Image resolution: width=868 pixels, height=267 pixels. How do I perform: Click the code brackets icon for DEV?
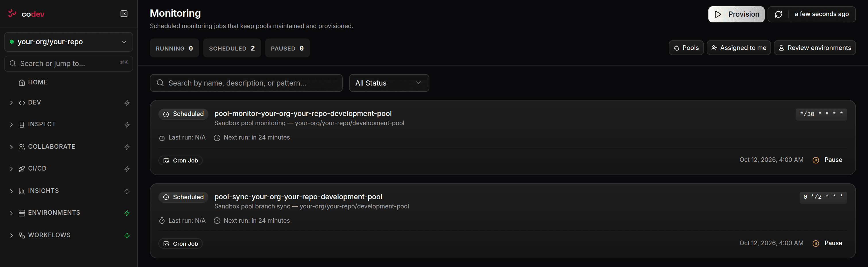[22, 103]
